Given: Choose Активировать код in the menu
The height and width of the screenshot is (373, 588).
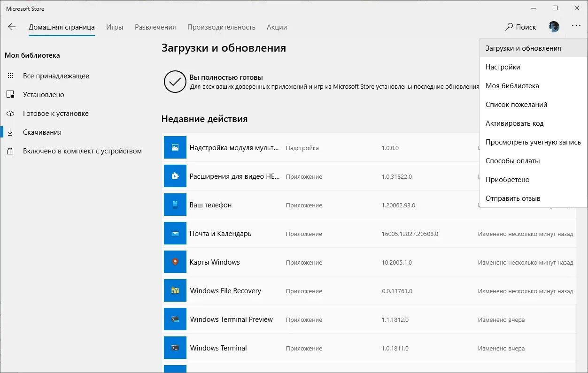Looking at the screenshot, I should coord(534,123).
